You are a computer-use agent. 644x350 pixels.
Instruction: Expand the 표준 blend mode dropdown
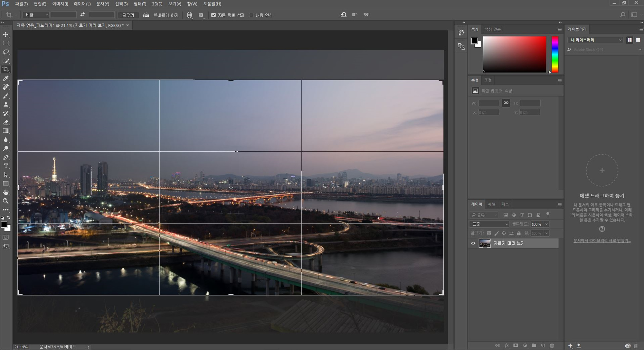[x=489, y=224]
